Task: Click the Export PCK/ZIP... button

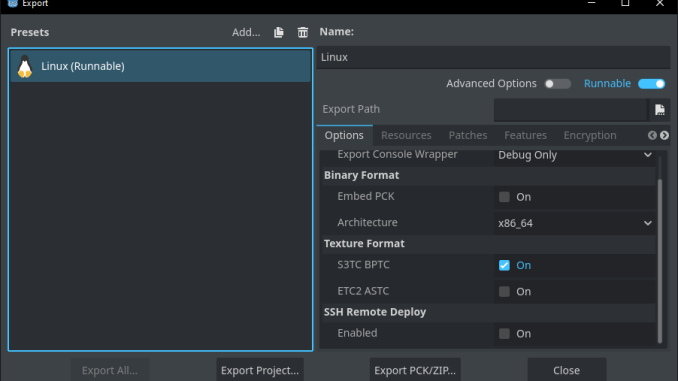Action: [x=415, y=370]
